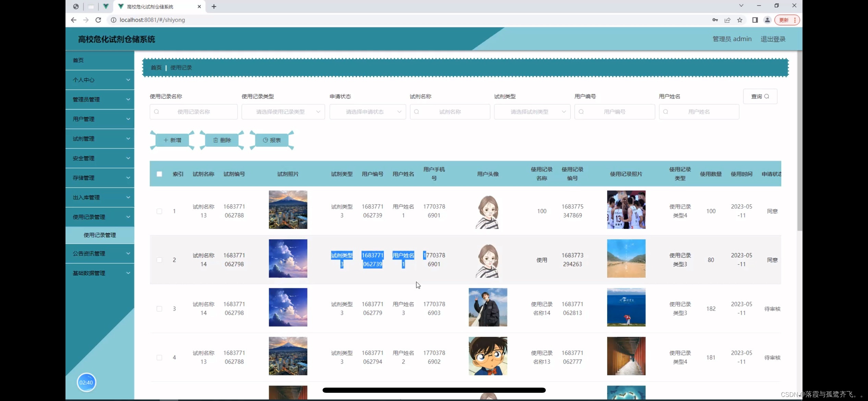Select the 首页 sidebar menu item
Viewport: 868px width, 401px height.
click(79, 60)
